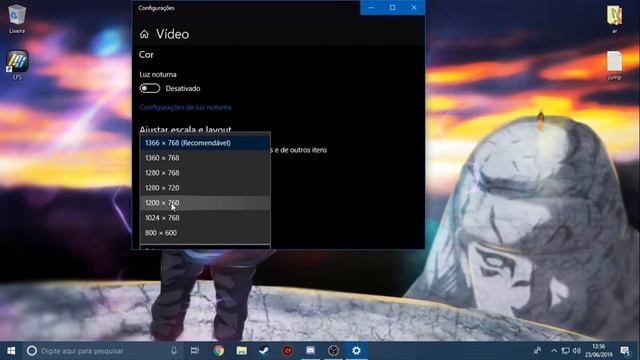The image size is (640, 360).
Task: Choose the 800 × 600 resolution
Action: click(x=205, y=233)
